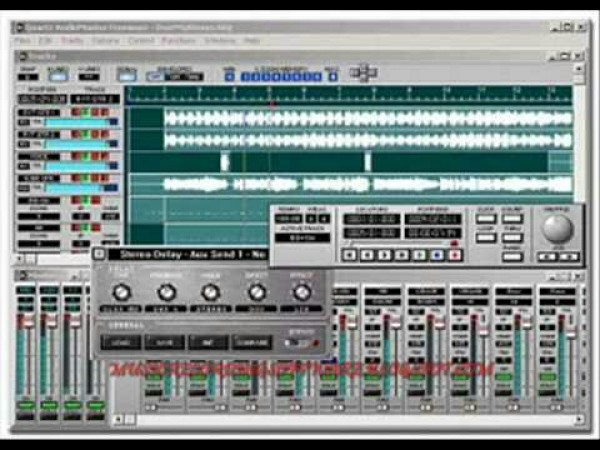
Task: Open the Functions menu
Action: [178, 40]
